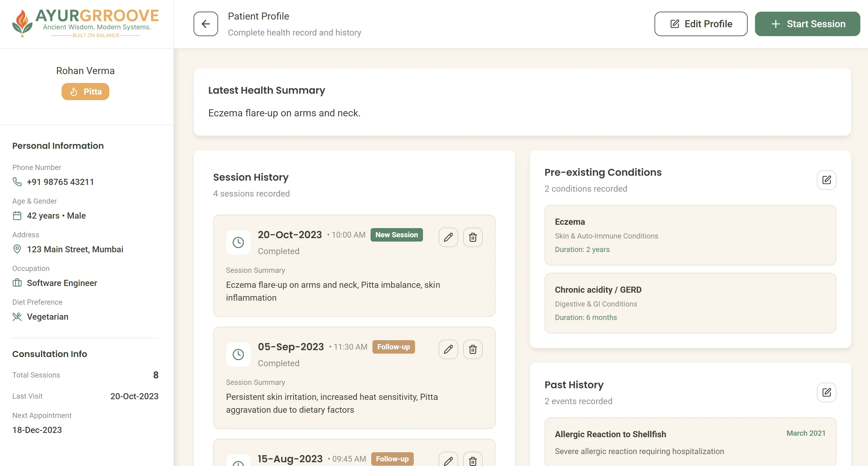This screenshot has height=466, width=868.
Task: Click 'Duration: 6 months' text
Action: click(586, 318)
